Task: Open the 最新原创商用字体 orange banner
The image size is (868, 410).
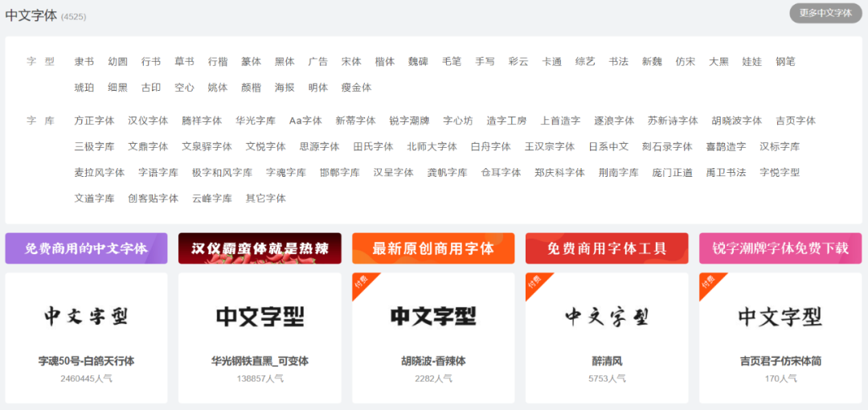Action: 433,248
